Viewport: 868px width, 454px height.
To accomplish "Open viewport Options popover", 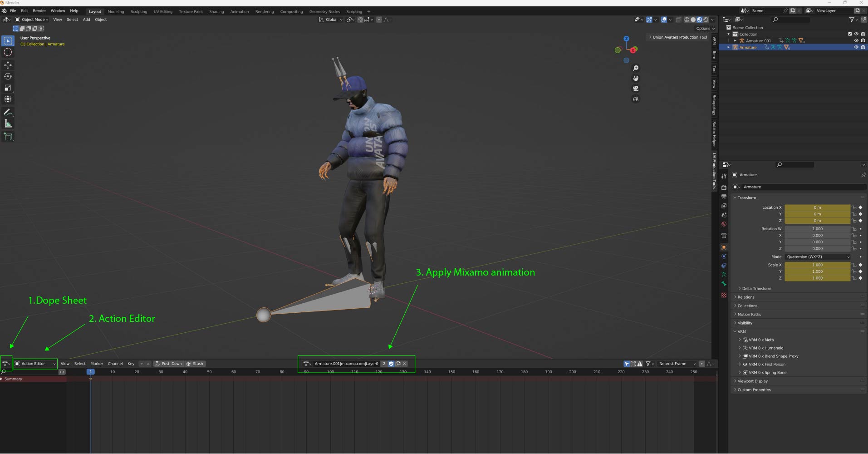I will [706, 28].
